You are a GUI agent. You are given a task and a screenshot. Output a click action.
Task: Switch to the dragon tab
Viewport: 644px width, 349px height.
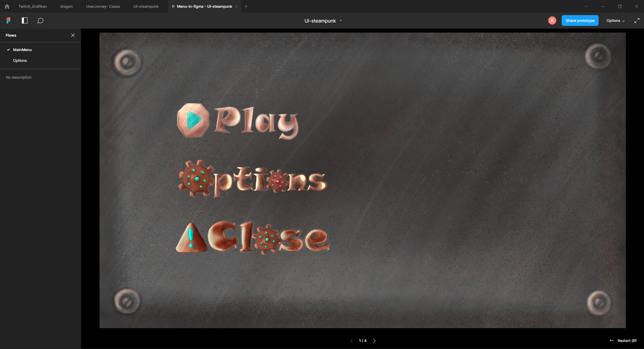(x=66, y=6)
